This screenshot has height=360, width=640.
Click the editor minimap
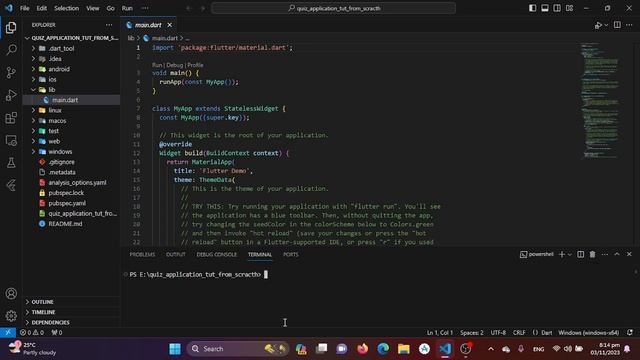coord(601,100)
